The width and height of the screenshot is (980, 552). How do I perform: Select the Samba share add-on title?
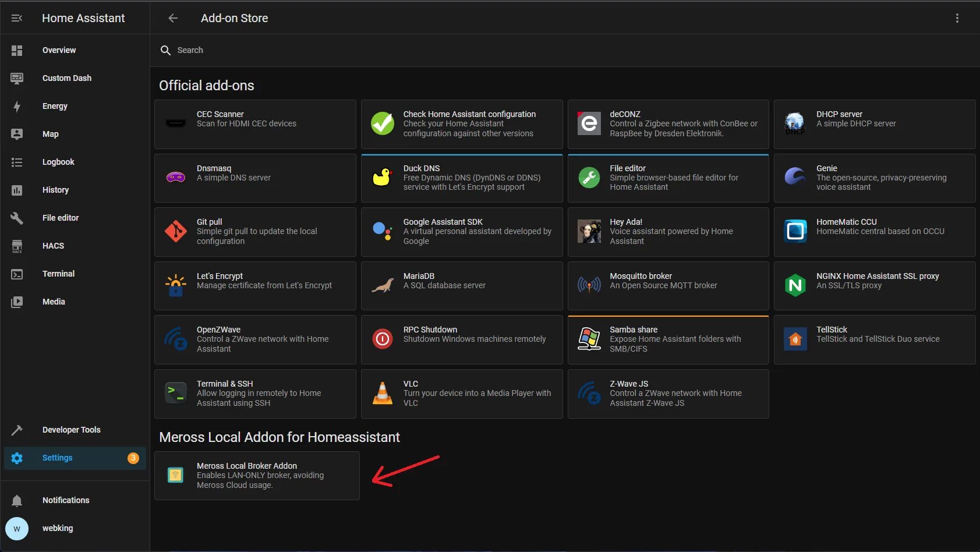click(x=634, y=330)
